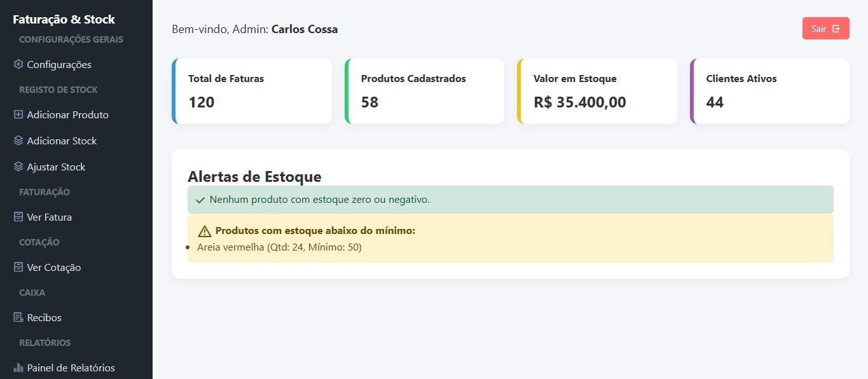Click the gear icon next to Configurações
The image size is (868, 379).
click(x=17, y=64)
